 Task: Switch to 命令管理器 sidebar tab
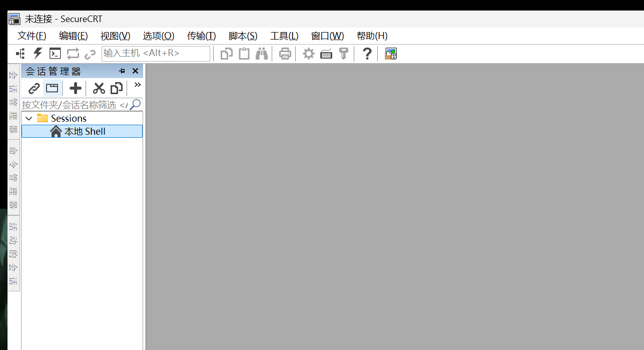tap(13, 178)
